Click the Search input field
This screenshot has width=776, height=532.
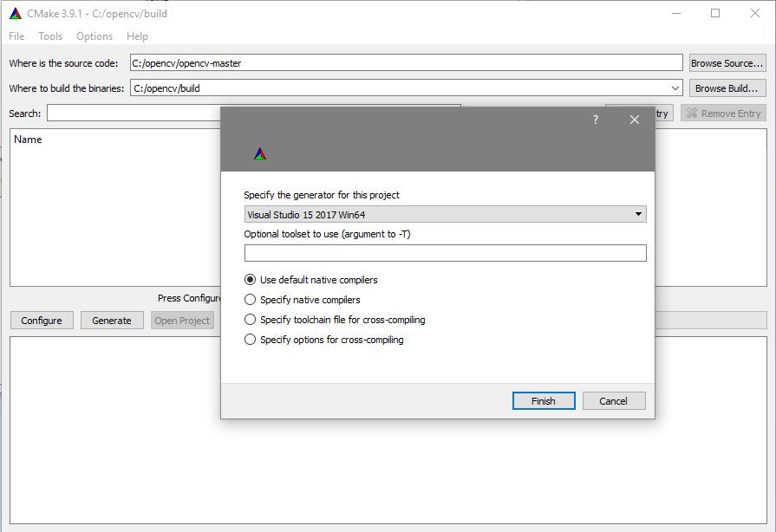coord(134,113)
